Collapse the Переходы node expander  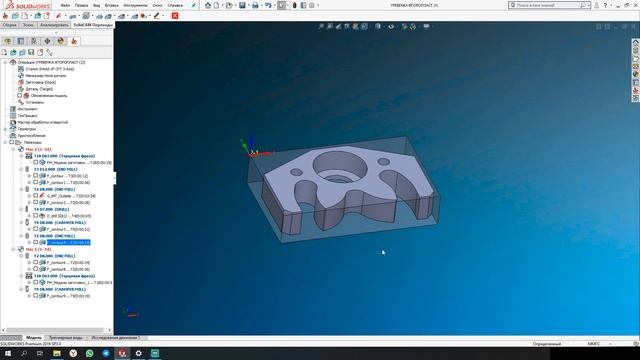(5, 142)
